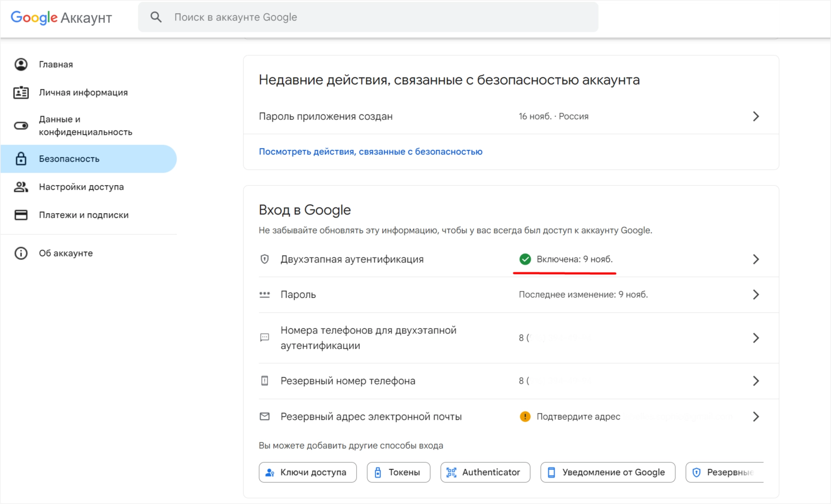Click the phone icon beside Резервный номер телефона
831x504 pixels.
point(265,381)
